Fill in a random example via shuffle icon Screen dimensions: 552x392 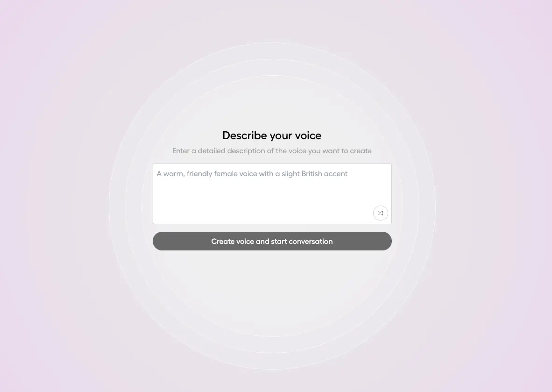coord(381,213)
